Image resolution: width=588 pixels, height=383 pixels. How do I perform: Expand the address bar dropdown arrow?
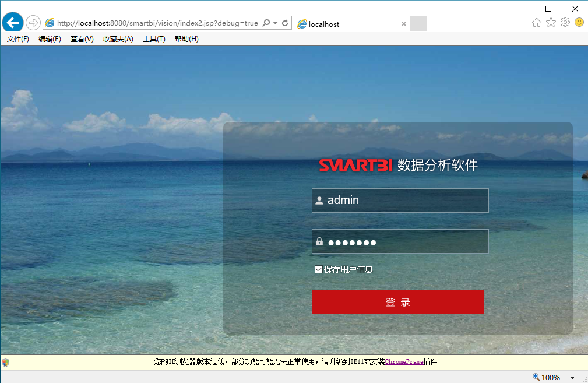pyautogui.click(x=275, y=23)
